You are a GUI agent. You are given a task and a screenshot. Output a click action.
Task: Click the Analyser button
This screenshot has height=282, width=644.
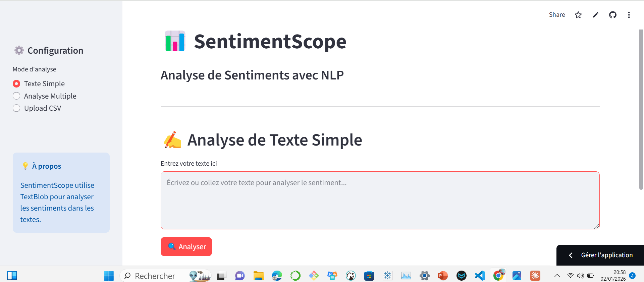(x=186, y=246)
